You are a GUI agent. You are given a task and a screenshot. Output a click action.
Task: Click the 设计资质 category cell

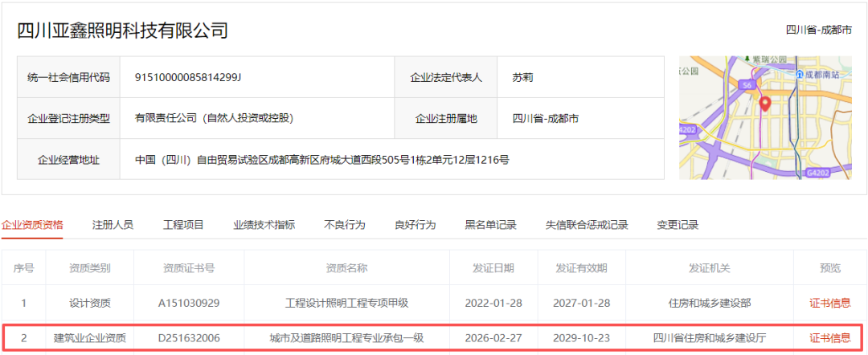[x=90, y=303]
